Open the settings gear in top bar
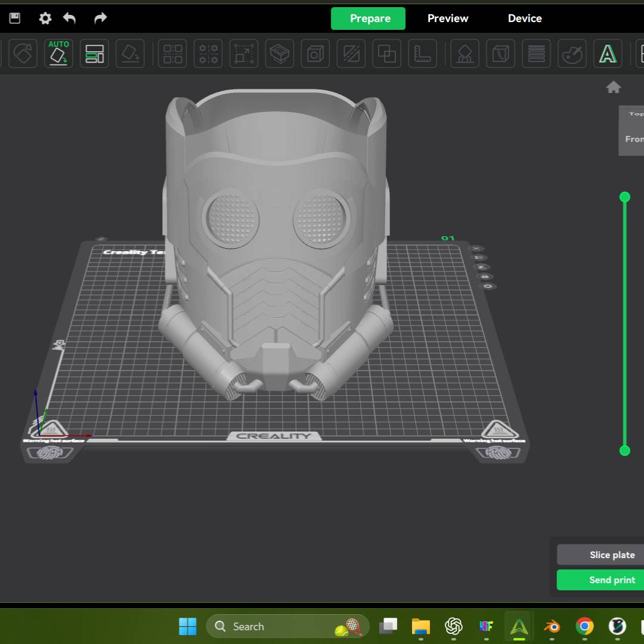The height and width of the screenshot is (644, 644). (x=45, y=18)
